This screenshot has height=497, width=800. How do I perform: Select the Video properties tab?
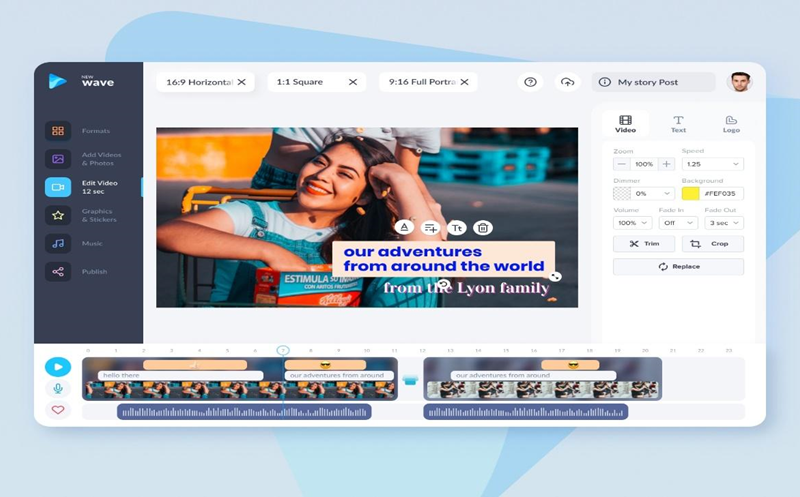coord(625,124)
